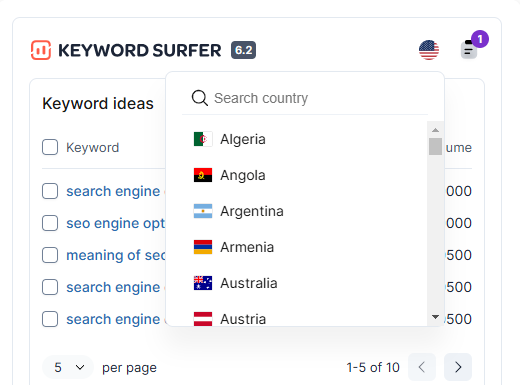Check the 'meaning of seo' keyword checkbox

50,255
